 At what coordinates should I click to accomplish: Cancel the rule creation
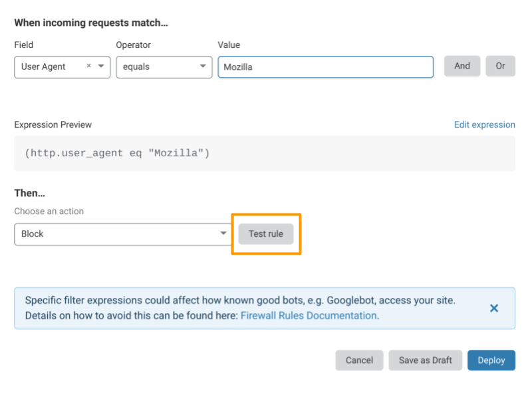[359, 360]
